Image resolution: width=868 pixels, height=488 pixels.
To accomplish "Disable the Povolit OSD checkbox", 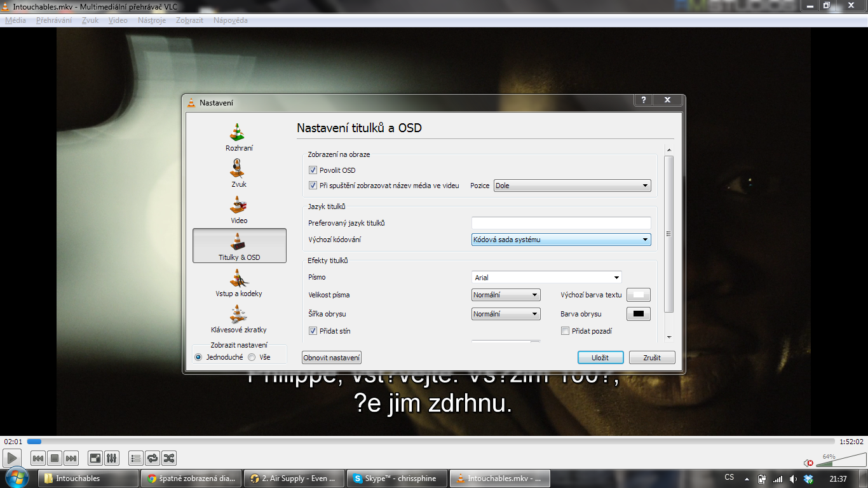I will [313, 170].
